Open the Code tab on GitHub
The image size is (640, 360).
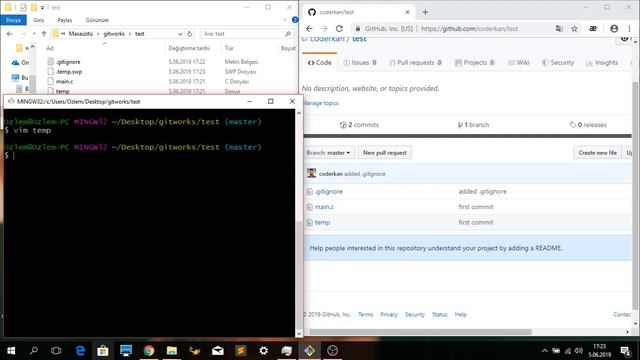[320, 62]
